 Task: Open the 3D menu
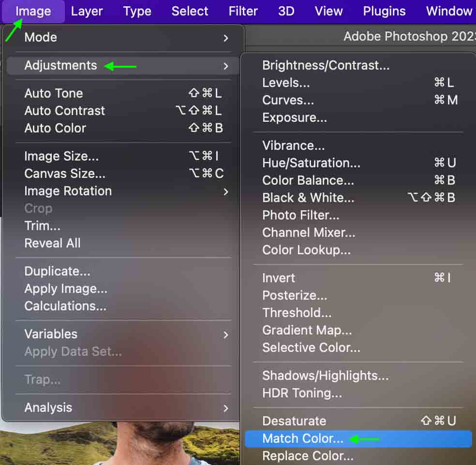(x=286, y=11)
